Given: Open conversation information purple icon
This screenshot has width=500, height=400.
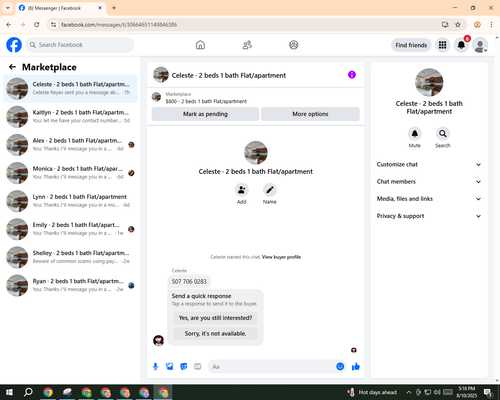Looking at the screenshot, I should click(352, 75).
